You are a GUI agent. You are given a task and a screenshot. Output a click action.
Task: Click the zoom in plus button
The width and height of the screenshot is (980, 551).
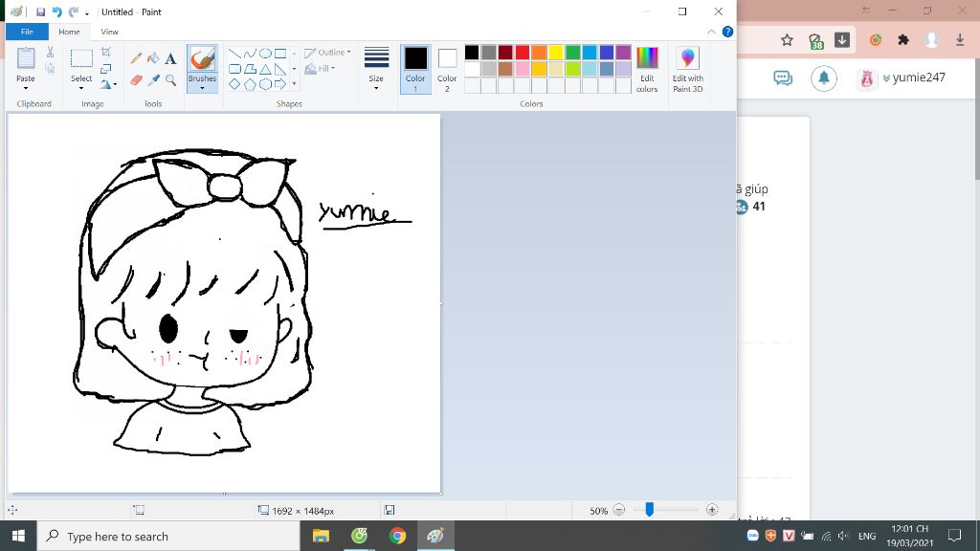click(x=712, y=511)
